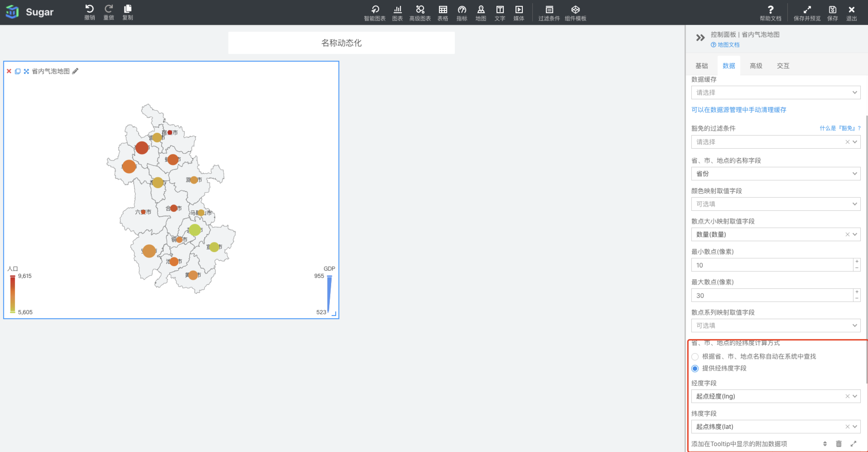Click the 人口 color legend bar

click(x=12, y=294)
